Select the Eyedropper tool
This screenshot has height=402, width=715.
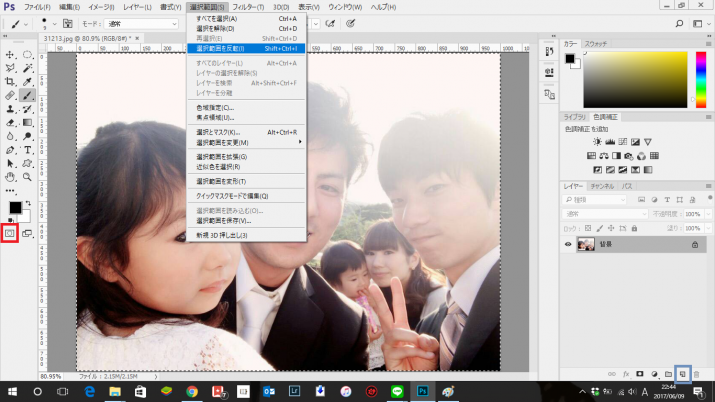(28, 82)
